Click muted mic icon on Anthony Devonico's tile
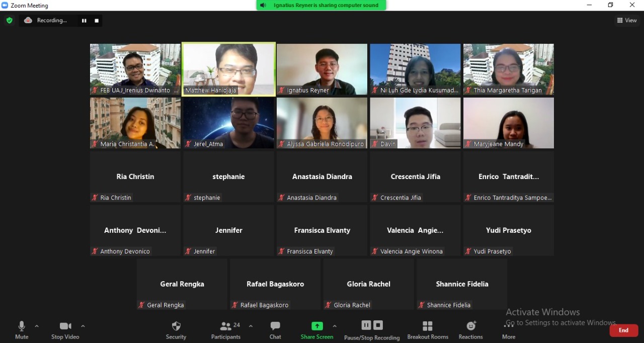 click(95, 251)
